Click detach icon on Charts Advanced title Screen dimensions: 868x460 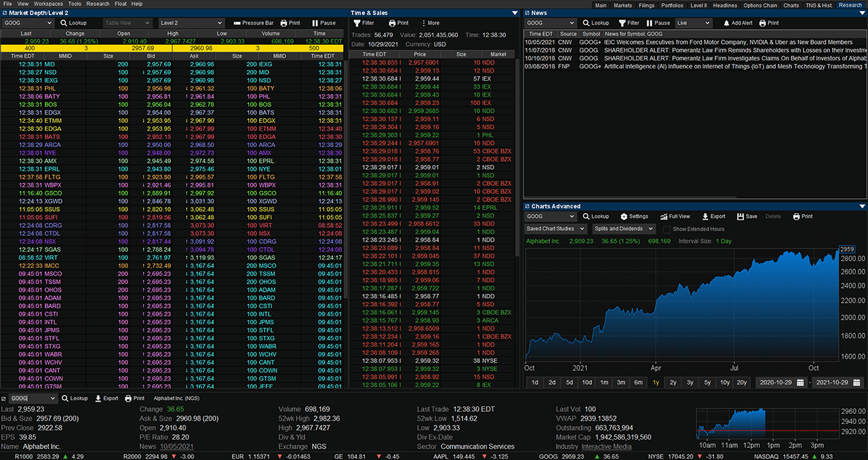(527, 206)
